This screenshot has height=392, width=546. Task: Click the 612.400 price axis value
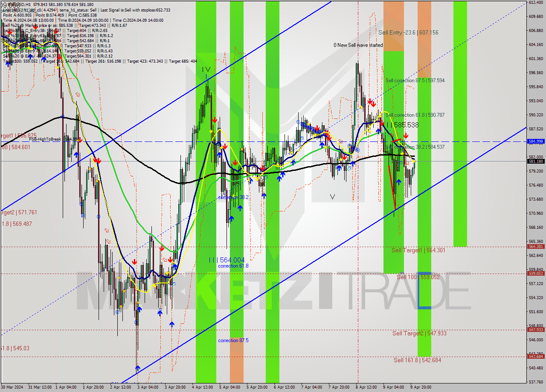click(x=536, y=3)
